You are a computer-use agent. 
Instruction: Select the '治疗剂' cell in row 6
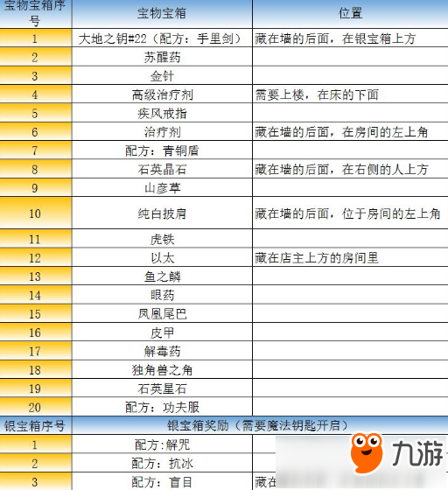pyautogui.click(x=162, y=132)
